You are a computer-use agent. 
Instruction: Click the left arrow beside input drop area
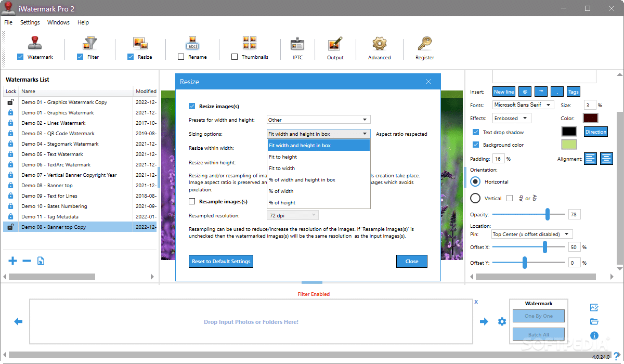[x=18, y=322]
